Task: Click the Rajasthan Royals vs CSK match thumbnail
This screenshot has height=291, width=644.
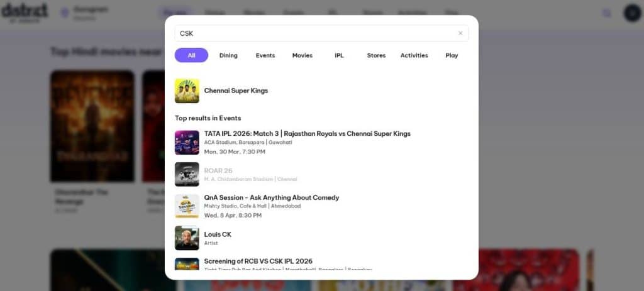Action: point(187,143)
